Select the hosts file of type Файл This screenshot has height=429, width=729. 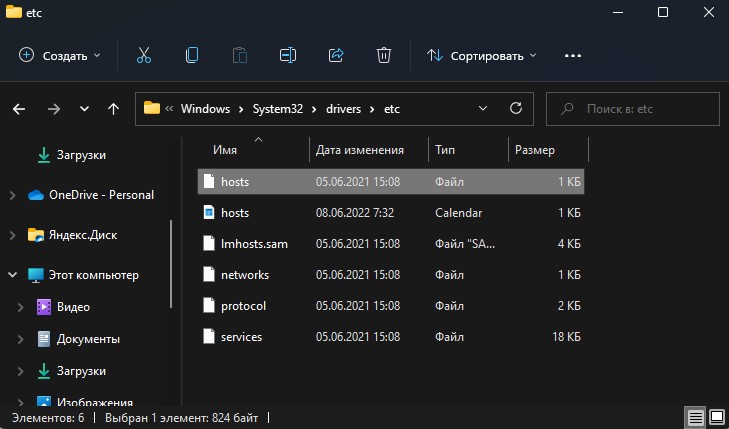coord(391,182)
